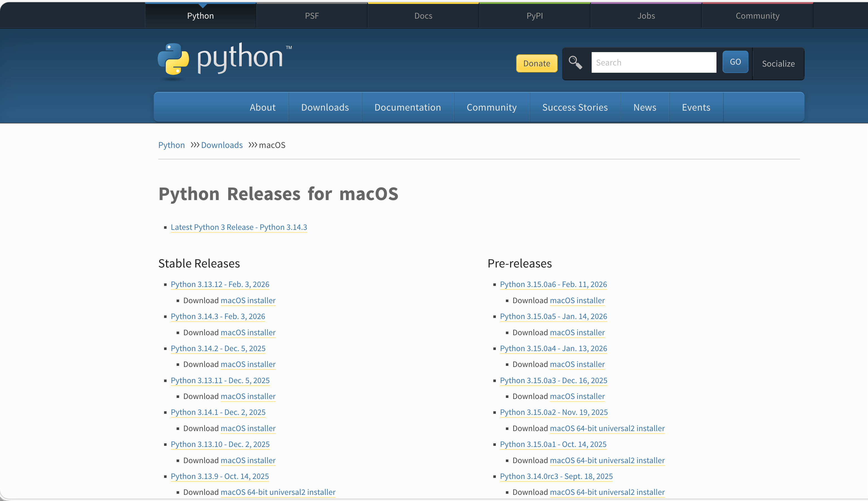Open the Python 3.15.0a6 pre-release link
Screen dimensions: 868x501
click(553, 284)
